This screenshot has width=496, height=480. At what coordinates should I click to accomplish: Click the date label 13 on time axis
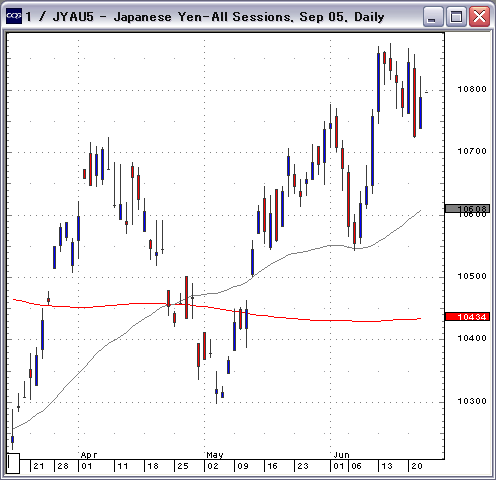[387, 466]
